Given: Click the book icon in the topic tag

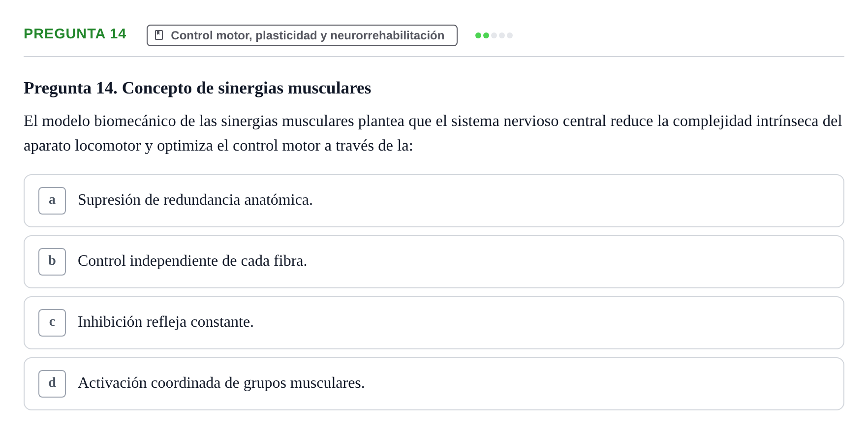Looking at the screenshot, I should tap(159, 35).
